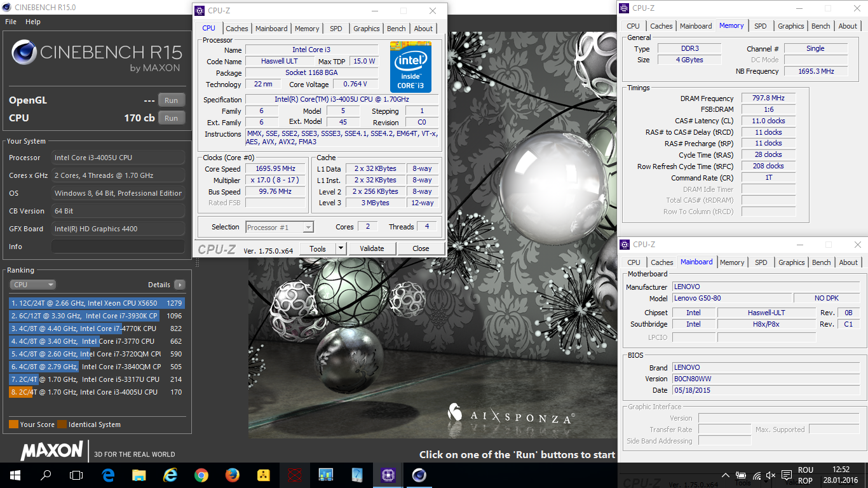
Task: Click the yellow network-diagram taskbar icon
Action: click(263, 475)
